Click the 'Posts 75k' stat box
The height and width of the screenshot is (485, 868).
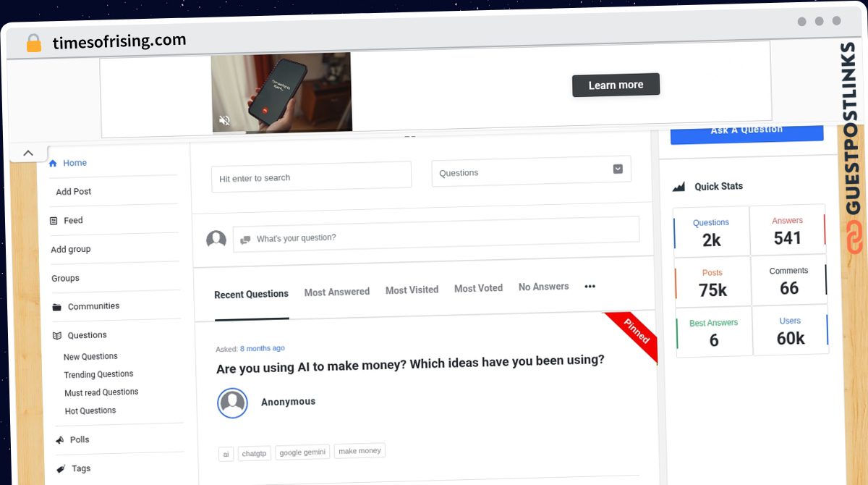[x=712, y=282]
